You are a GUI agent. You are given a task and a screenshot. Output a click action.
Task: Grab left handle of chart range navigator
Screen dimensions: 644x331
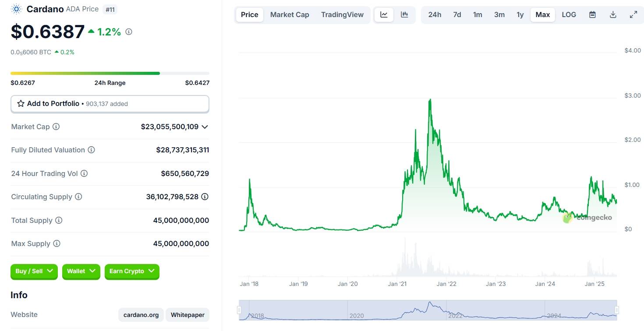[x=239, y=310]
